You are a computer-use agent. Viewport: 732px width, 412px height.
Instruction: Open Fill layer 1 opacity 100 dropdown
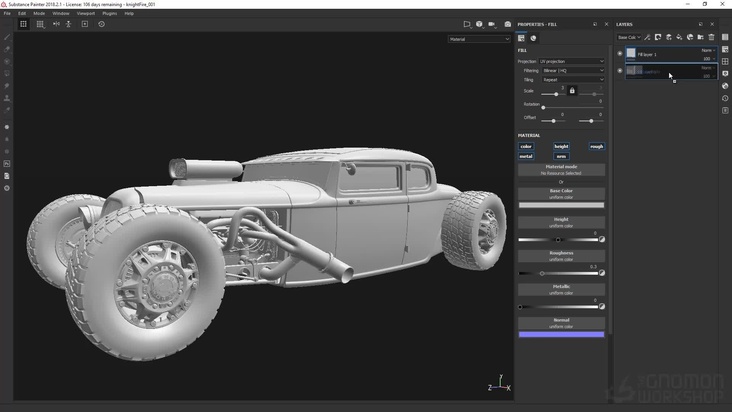click(709, 59)
